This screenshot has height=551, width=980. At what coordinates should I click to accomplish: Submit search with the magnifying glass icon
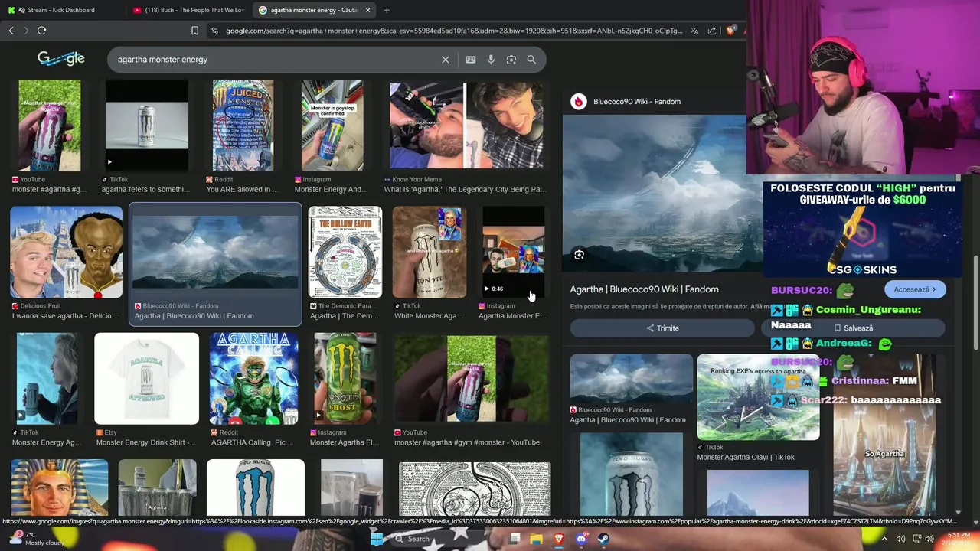(531, 60)
